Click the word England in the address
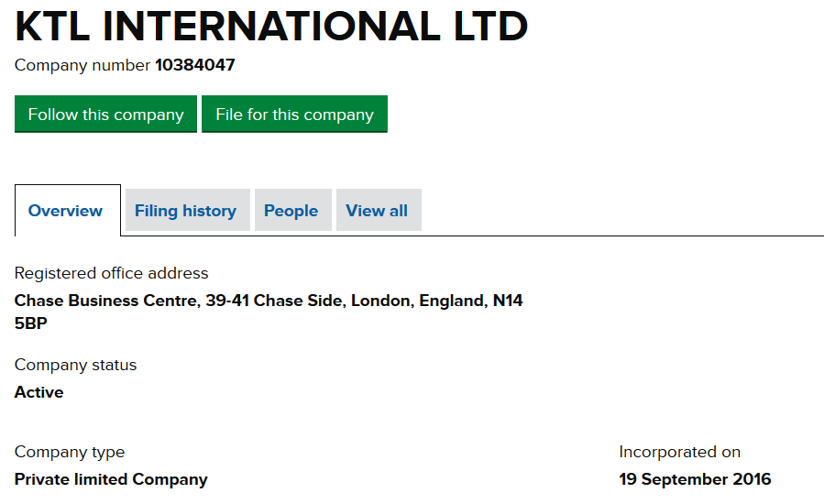The image size is (824, 504). [450, 301]
